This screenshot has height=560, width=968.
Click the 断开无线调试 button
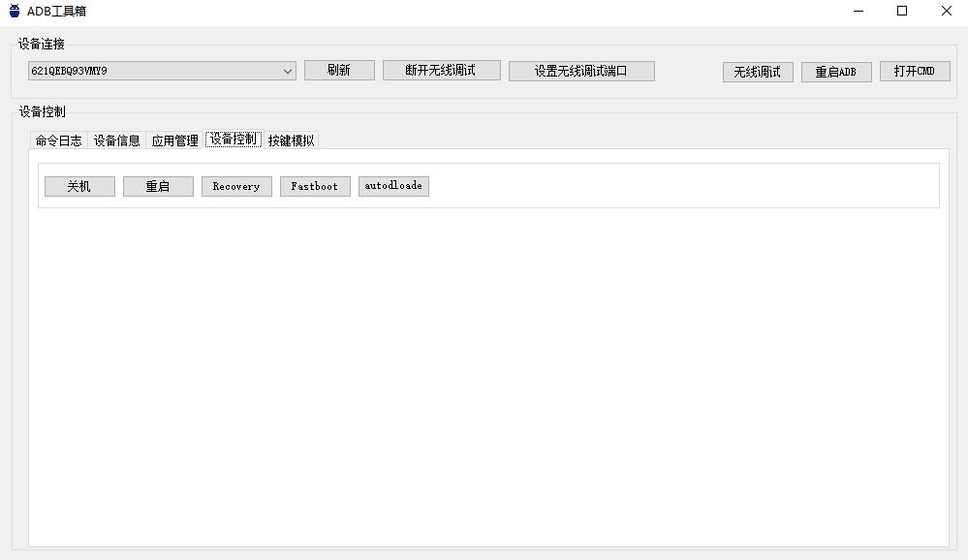point(442,70)
